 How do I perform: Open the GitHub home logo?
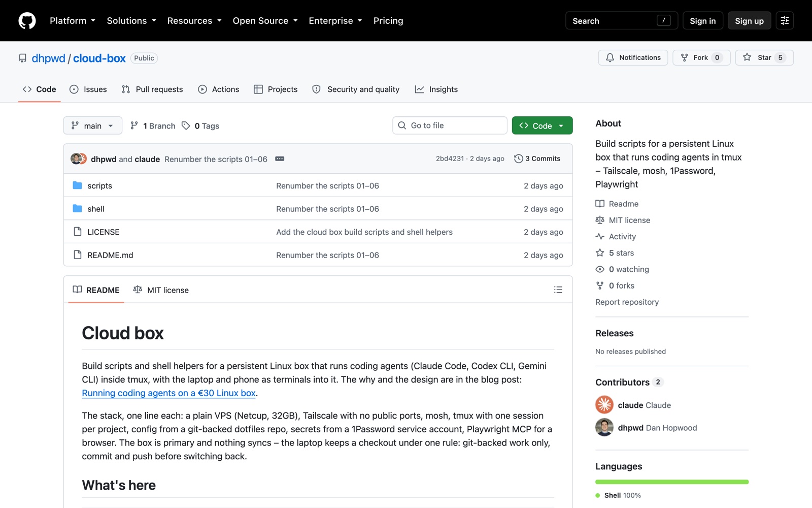27,21
